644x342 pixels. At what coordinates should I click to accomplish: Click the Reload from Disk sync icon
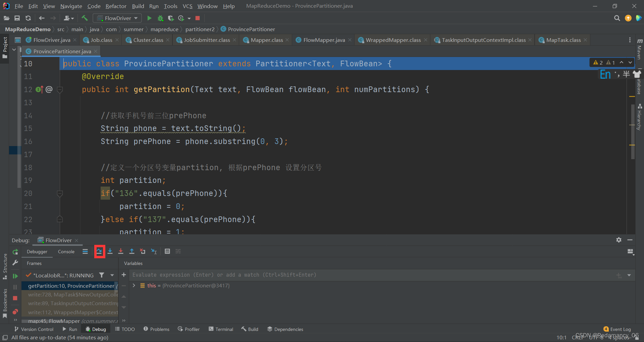tap(28, 18)
